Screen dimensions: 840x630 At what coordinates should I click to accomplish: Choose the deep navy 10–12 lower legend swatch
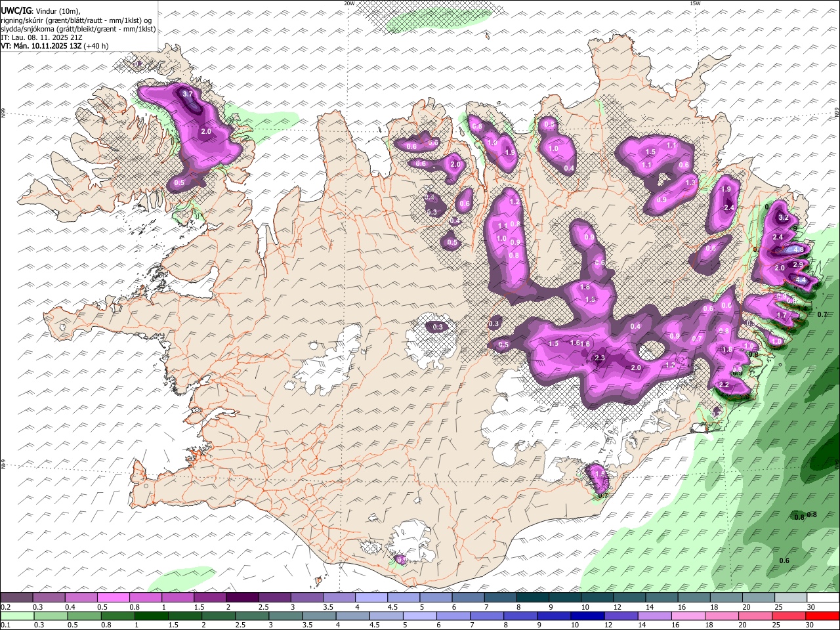[x=586, y=616]
